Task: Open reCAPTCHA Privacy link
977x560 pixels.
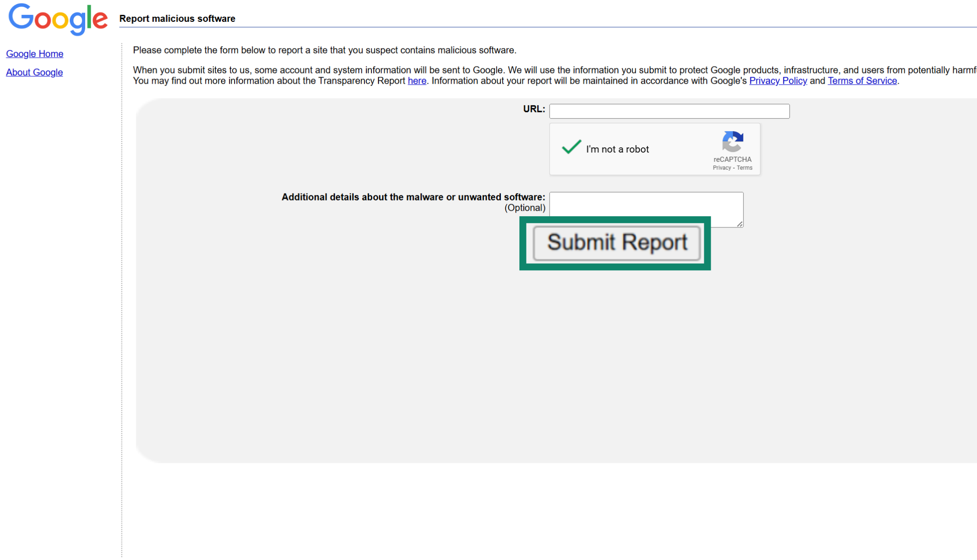Action: (x=722, y=167)
